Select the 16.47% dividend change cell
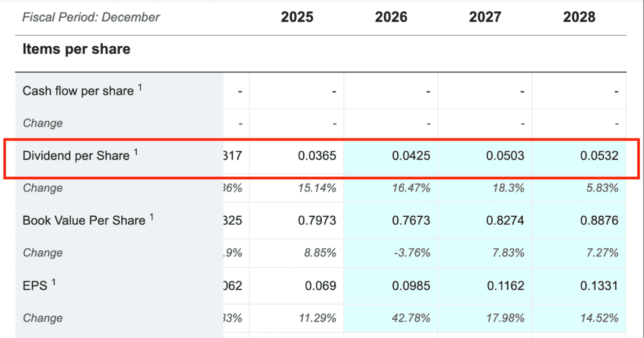This screenshot has height=338, width=644. pos(410,188)
